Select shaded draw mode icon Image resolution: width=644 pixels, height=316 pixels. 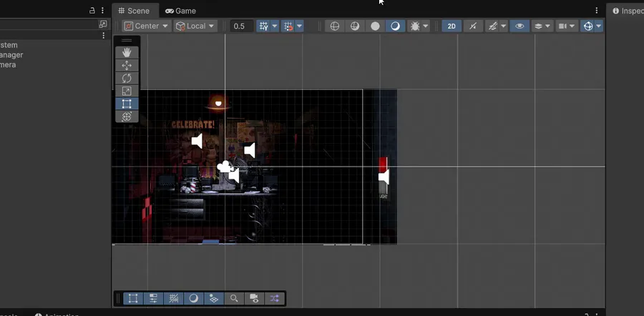(395, 26)
